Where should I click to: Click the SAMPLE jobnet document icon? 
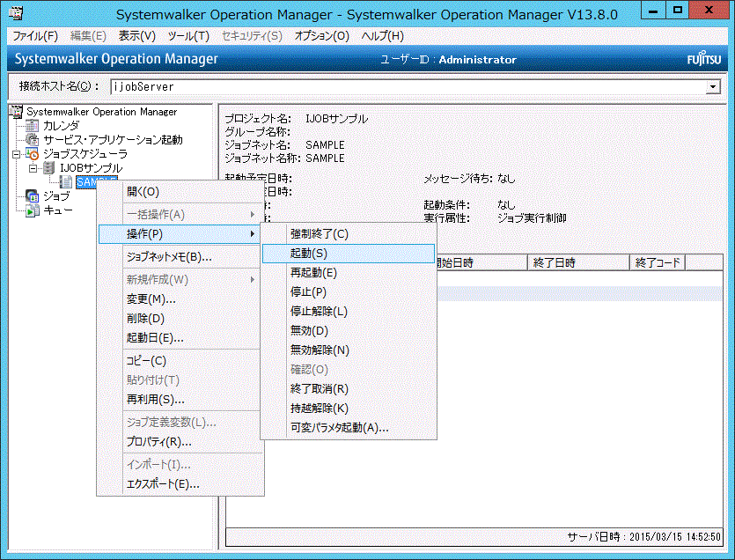pos(66,182)
